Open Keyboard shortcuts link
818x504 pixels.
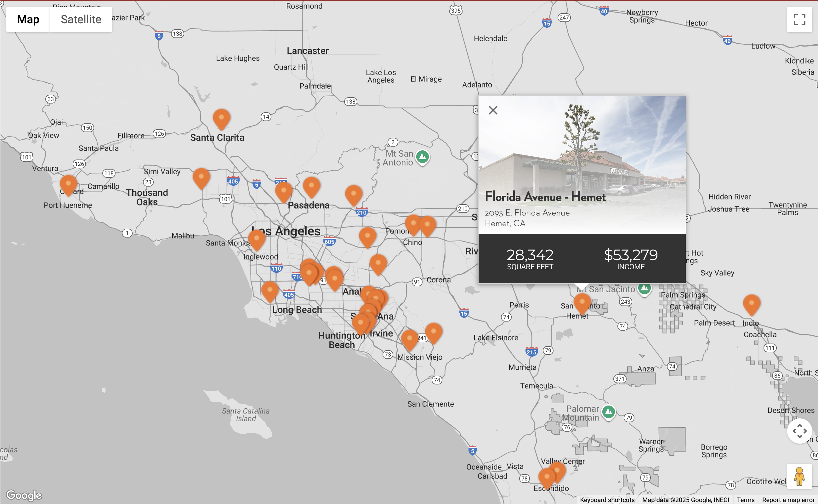[607, 500]
